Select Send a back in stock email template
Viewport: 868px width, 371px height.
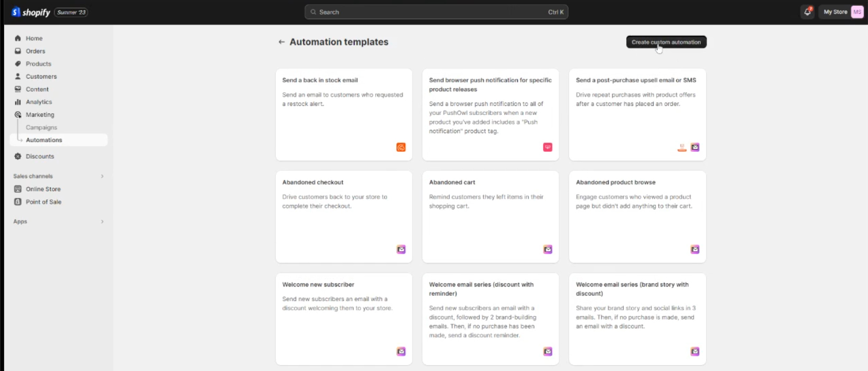point(344,115)
